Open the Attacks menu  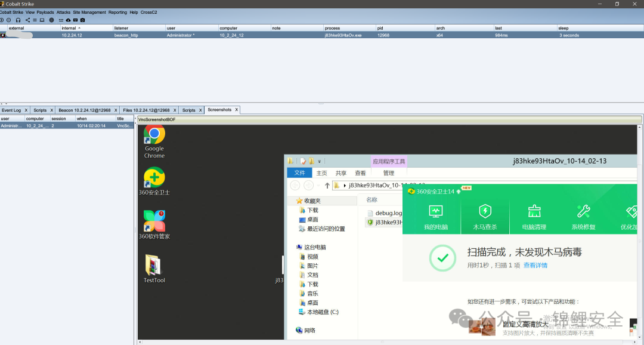pyautogui.click(x=63, y=13)
